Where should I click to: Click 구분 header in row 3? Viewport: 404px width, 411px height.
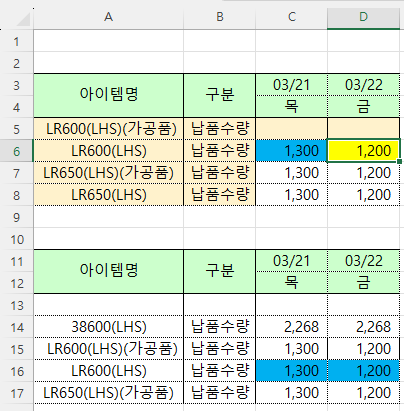(x=220, y=95)
